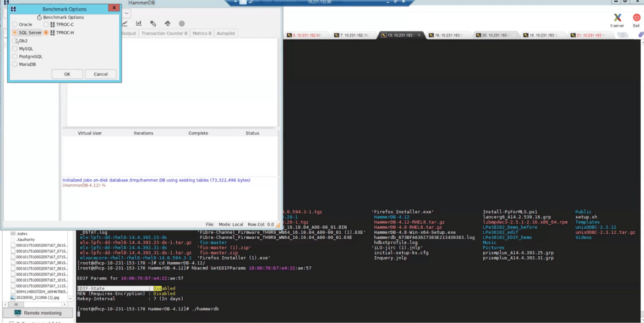Click the paperclip icon beside session tabs

coord(641,35)
